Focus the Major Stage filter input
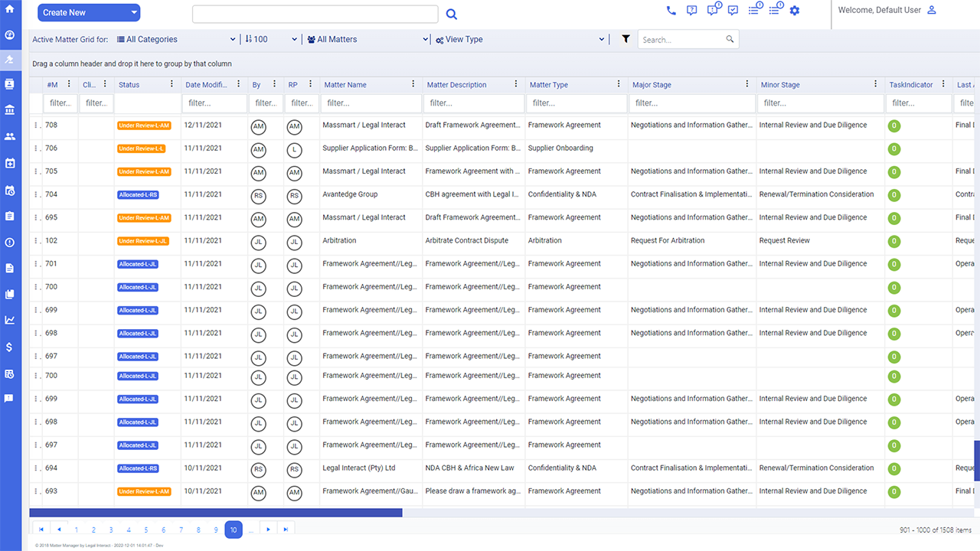The height and width of the screenshot is (551, 980). point(693,103)
